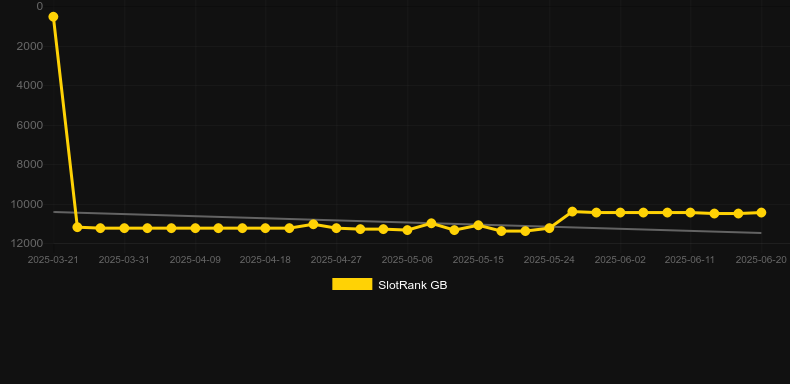Click the x-axis label 2025-04-27
This screenshot has height=384, width=790.
click(x=337, y=260)
